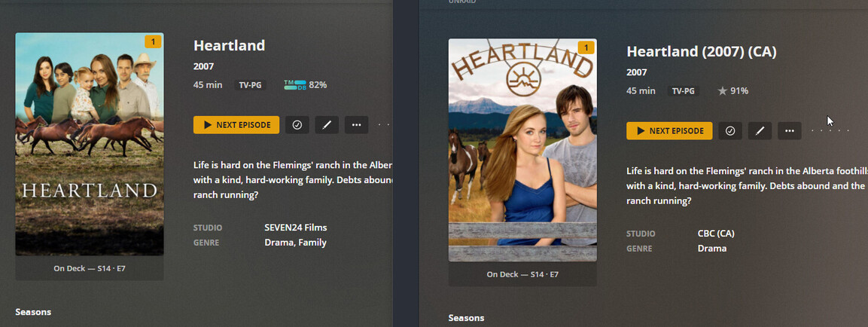The image size is (868, 327).
Task: Open more options ellipsis in left panel
Action: (x=357, y=125)
